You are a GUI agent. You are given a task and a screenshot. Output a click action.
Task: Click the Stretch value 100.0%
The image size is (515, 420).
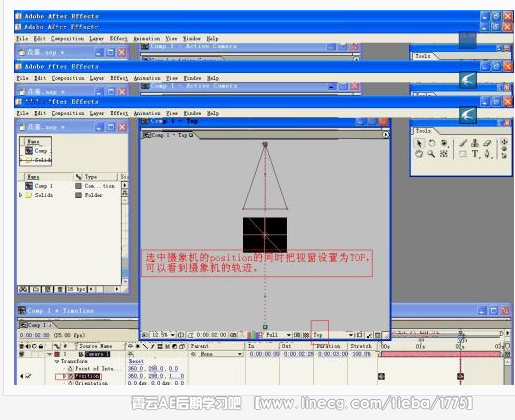(x=361, y=354)
